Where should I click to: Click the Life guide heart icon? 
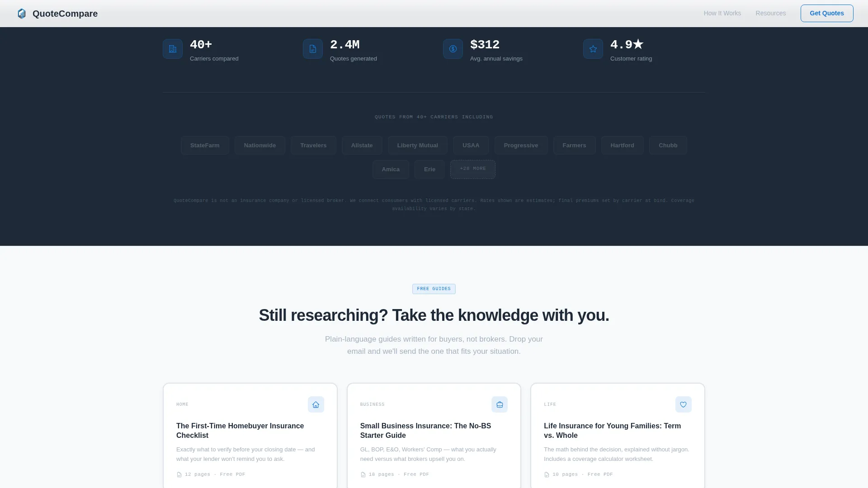point(684,404)
